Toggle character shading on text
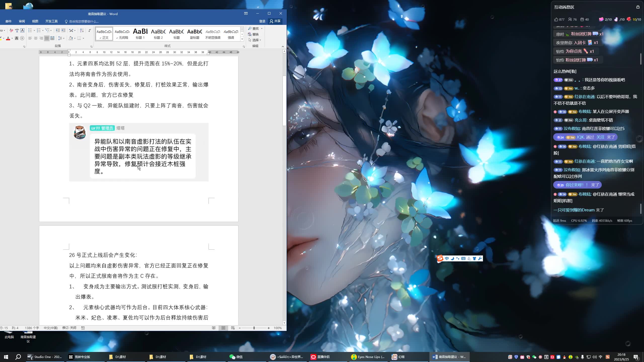The width and height of the screenshot is (644, 362). click(17, 38)
